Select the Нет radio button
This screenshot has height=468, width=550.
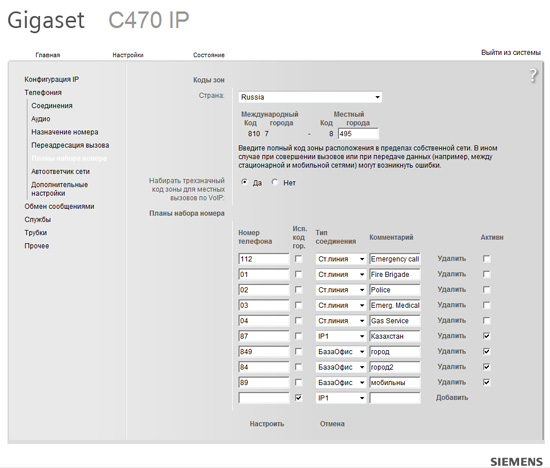pos(275,182)
